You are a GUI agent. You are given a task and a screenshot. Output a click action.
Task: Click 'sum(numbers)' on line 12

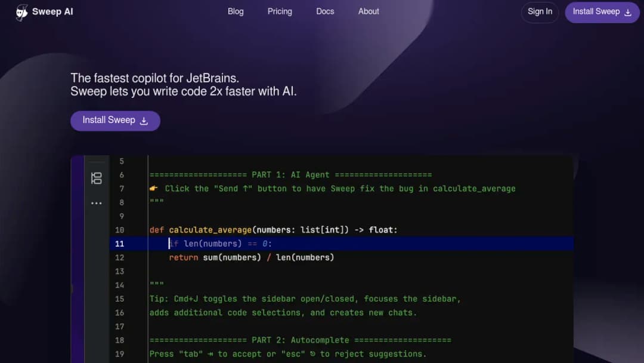(232, 258)
